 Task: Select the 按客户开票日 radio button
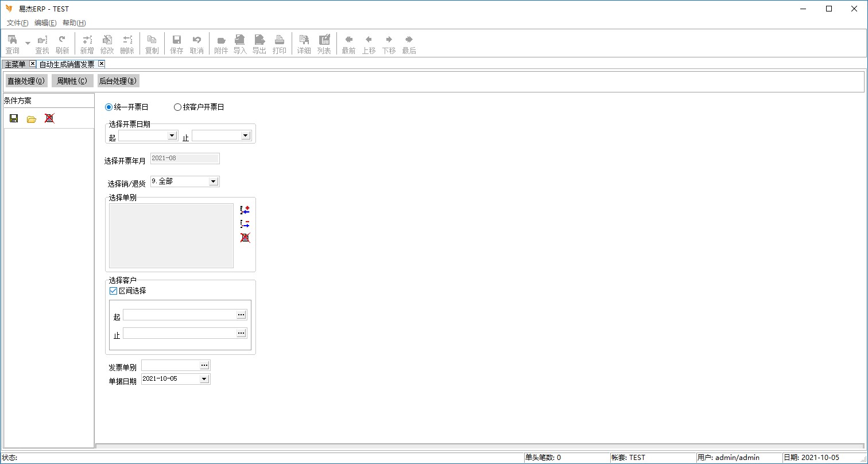coord(177,107)
